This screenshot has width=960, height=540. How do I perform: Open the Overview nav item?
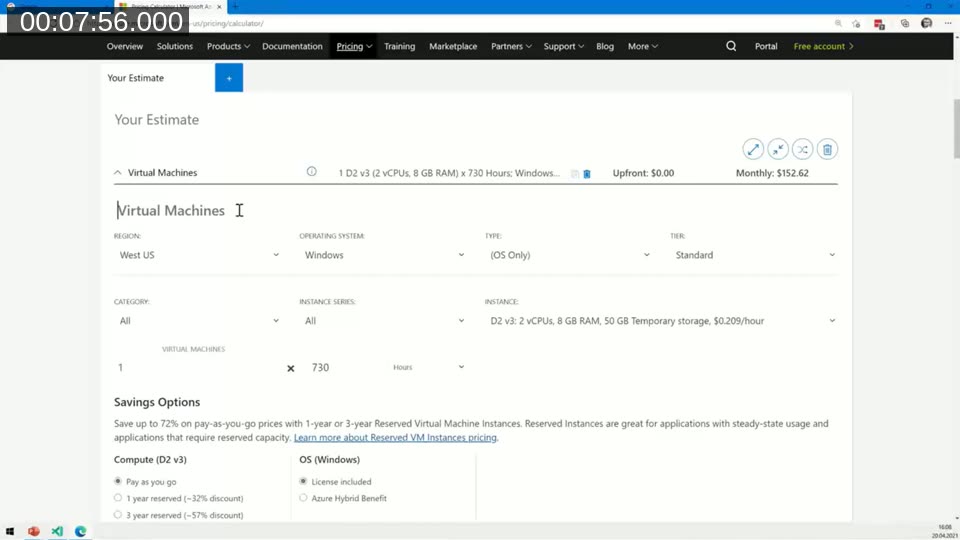point(125,47)
